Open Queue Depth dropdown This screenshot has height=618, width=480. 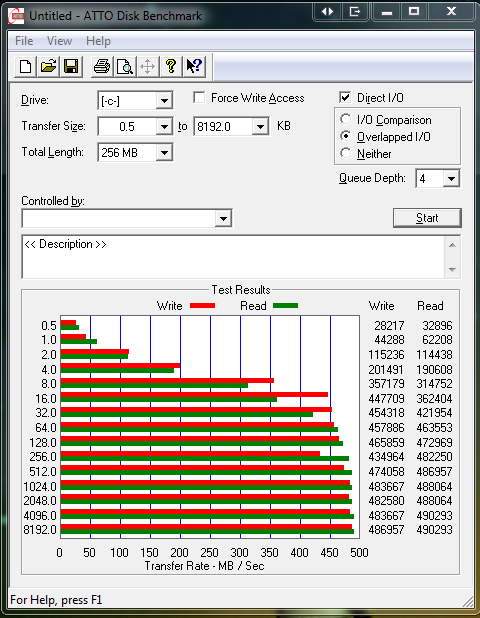coord(451,179)
